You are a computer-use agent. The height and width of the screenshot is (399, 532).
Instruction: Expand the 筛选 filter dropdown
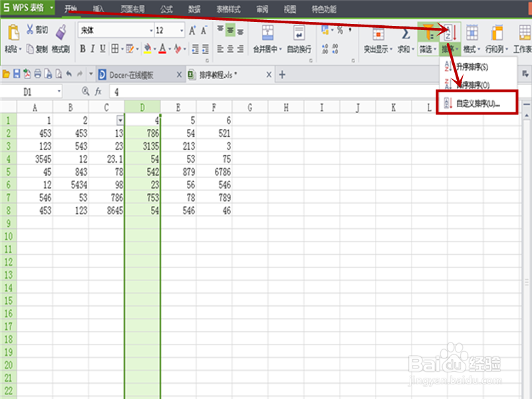[435, 49]
